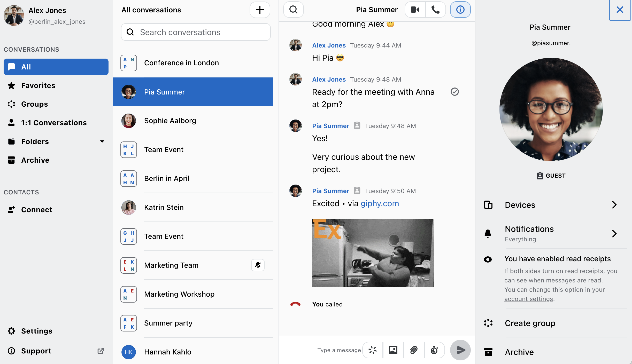Open the Conference in London conversation

(193, 63)
